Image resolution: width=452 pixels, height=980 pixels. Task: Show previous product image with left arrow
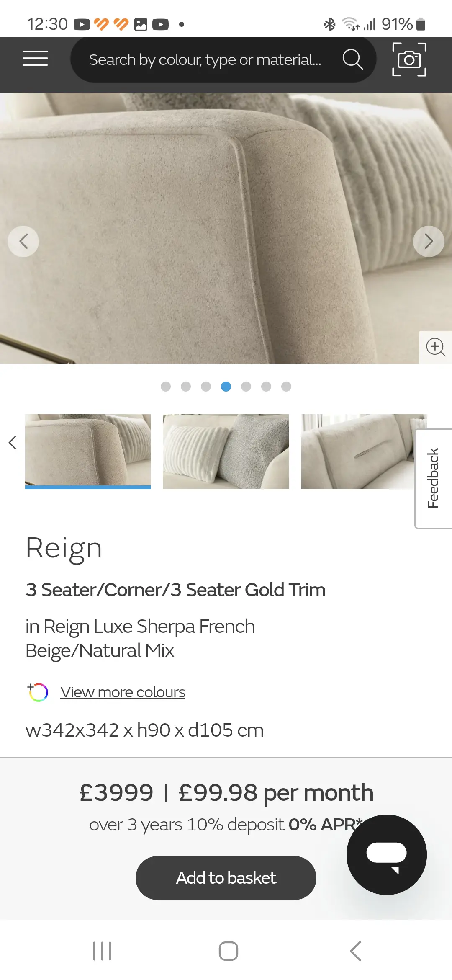click(23, 241)
